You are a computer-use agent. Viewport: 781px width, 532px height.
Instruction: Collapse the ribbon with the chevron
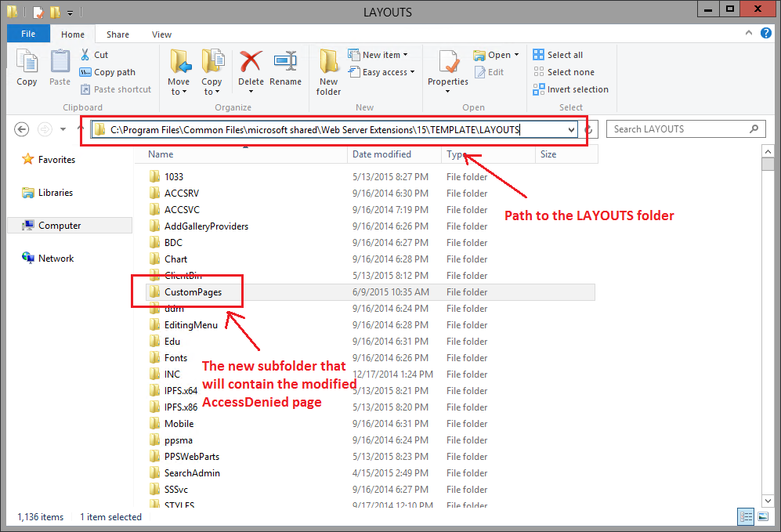pyautogui.click(x=748, y=34)
